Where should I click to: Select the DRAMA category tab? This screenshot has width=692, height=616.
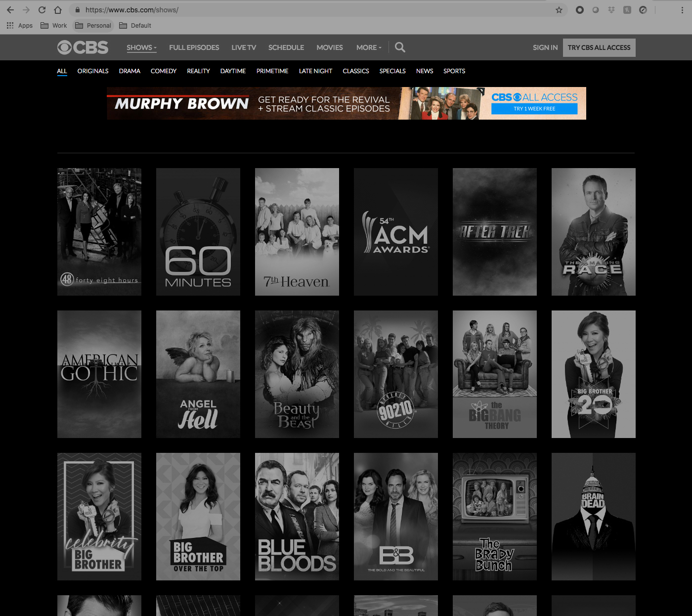click(x=130, y=71)
